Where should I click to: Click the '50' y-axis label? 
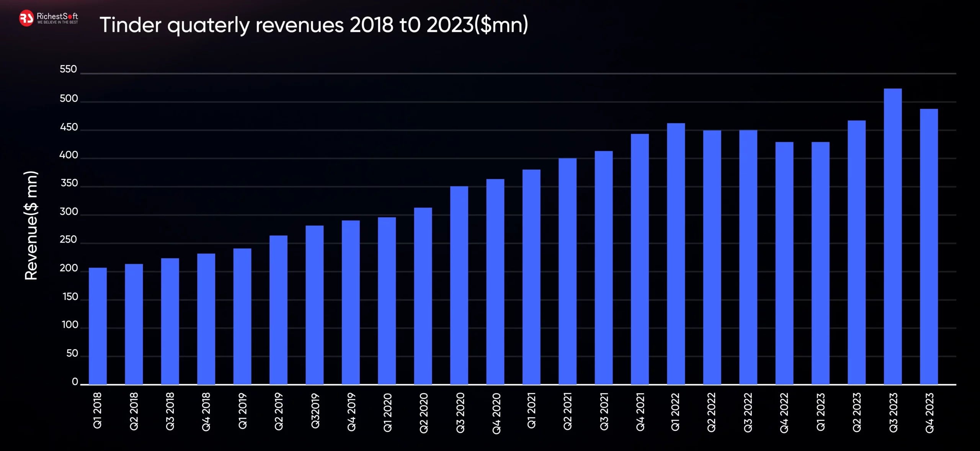pos(72,353)
